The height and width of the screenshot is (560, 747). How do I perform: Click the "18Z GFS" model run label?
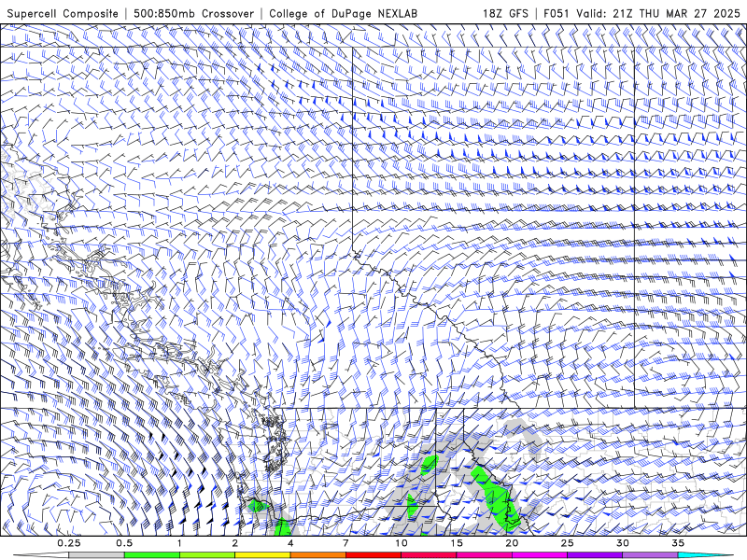pos(505,13)
